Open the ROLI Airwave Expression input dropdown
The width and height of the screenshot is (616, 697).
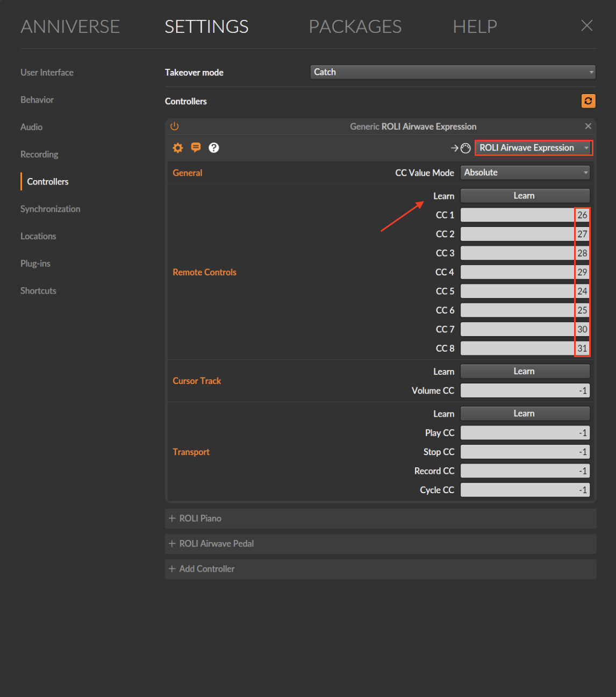coord(534,148)
